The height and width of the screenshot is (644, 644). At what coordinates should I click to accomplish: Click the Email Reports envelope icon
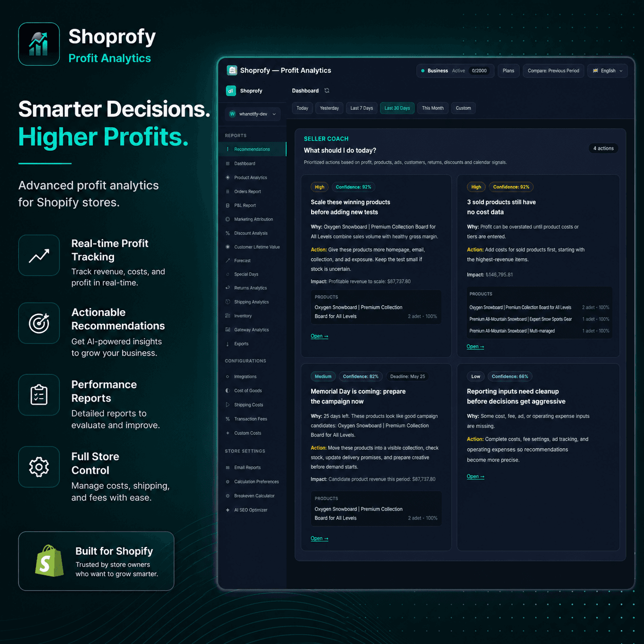[228, 468]
